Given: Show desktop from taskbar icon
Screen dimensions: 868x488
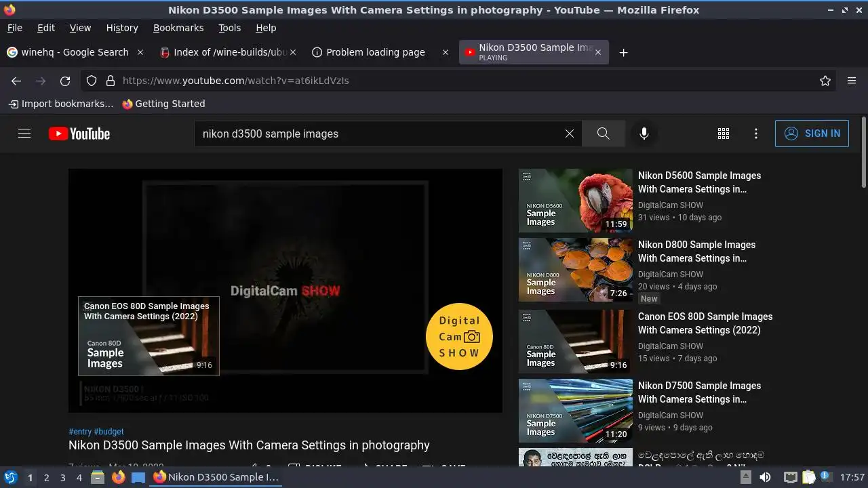Looking at the screenshot, I should 138,477.
